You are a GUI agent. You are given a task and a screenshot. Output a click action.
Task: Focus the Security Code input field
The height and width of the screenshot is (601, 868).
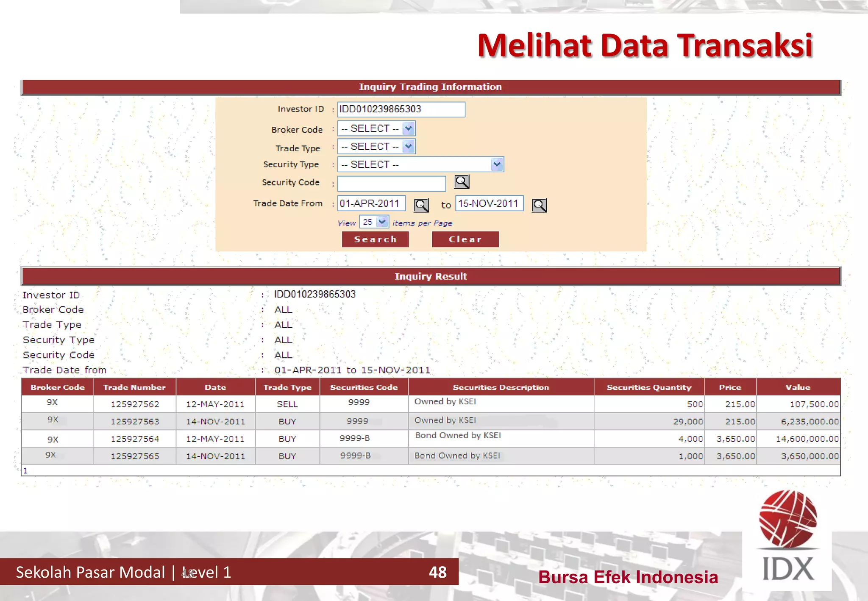(x=391, y=184)
